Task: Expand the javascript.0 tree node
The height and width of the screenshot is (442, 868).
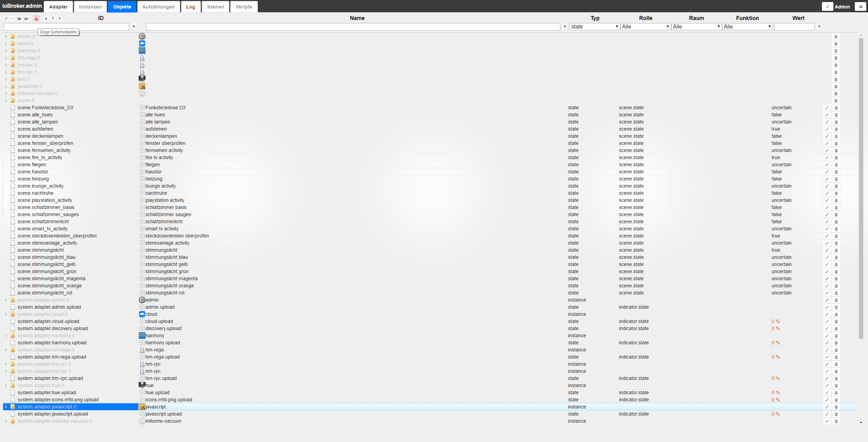Action: tap(6, 87)
